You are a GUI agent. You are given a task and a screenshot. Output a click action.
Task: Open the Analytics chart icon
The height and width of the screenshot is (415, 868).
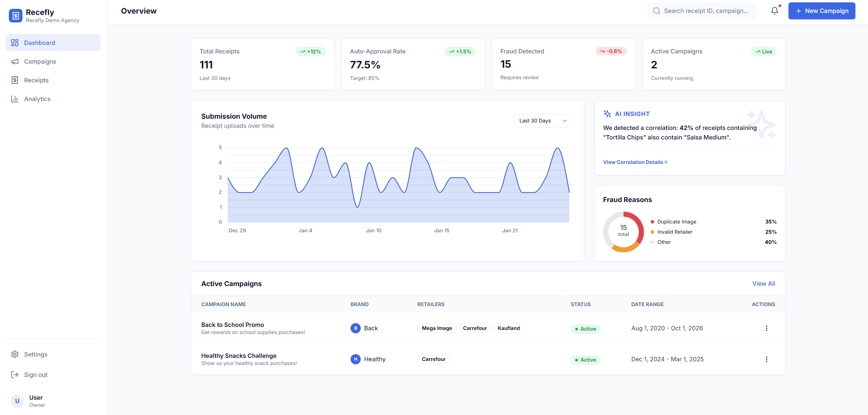pos(15,99)
